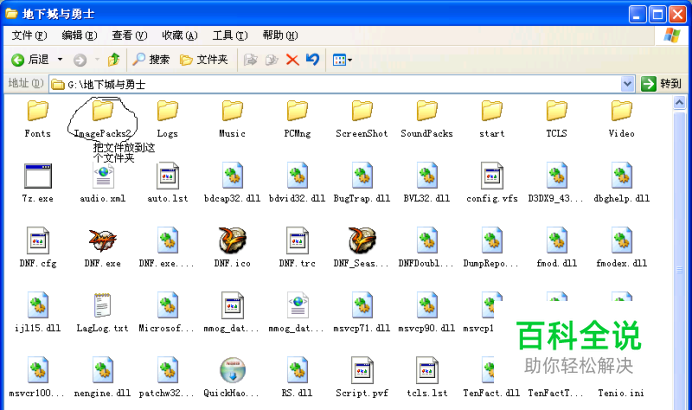This screenshot has width=692, height=410.
Task: Click the 搜索 search button
Action: pyautogui.click(x=151, y=59)
